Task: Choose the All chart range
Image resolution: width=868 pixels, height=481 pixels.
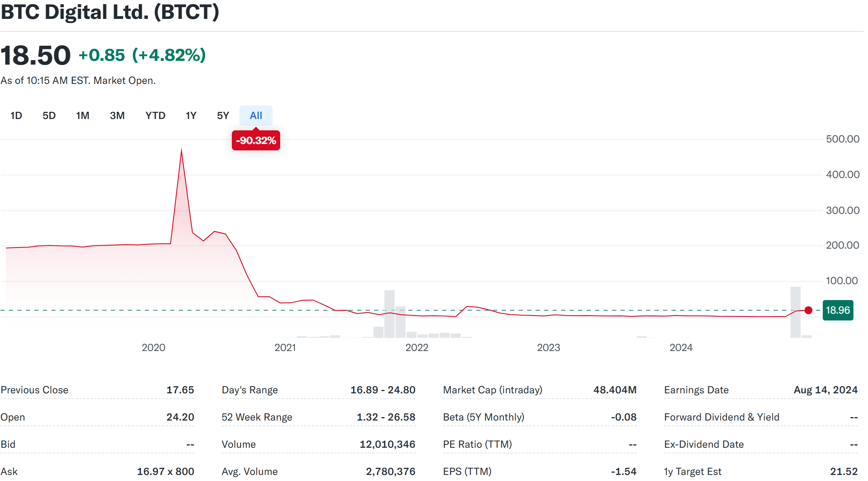Action: click(256, 116)
